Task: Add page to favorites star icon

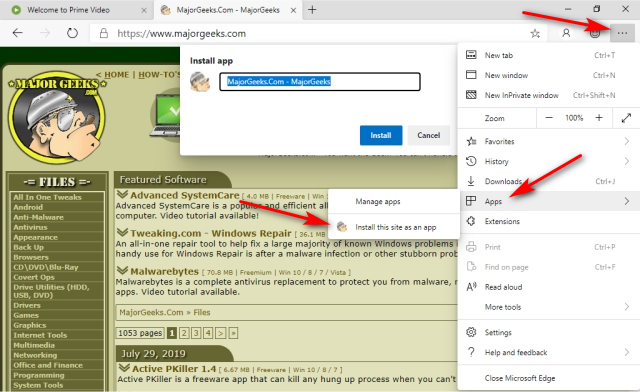Action: click(x=535, y=33)
